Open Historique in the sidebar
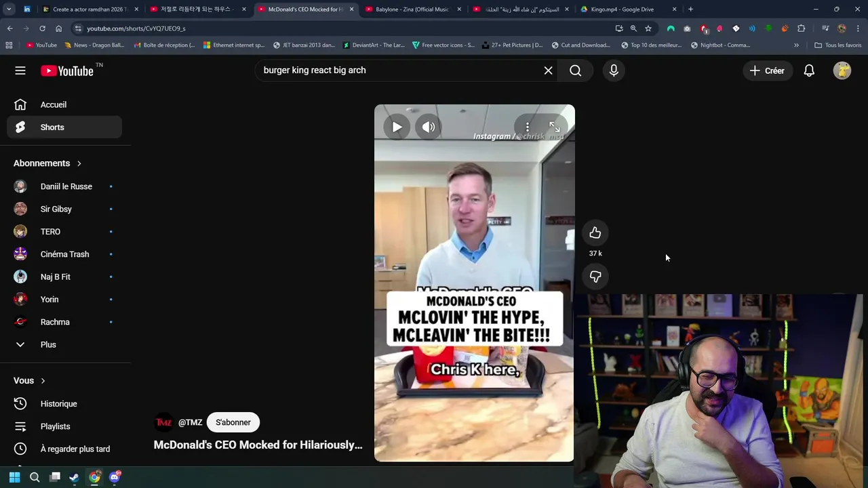The image size is (868, 488). (x=64, y=404)
